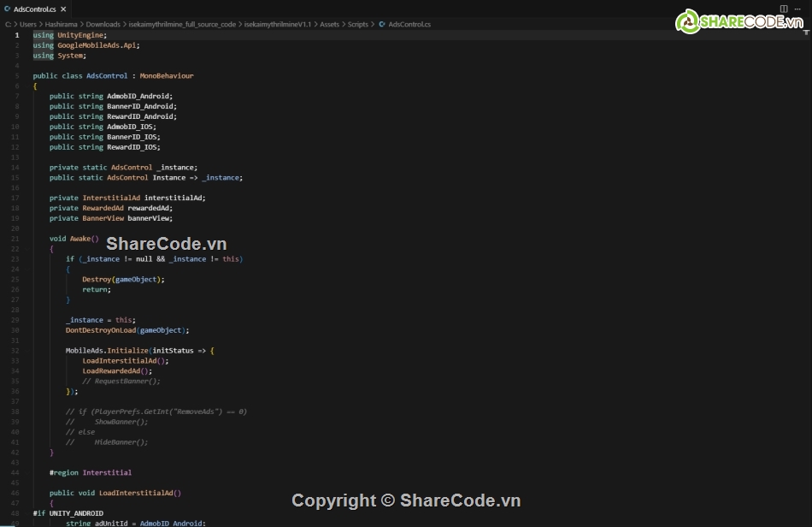Click the C# file icon in breadcrumbs
Image resolution: width=812 pixels, height=527 pixels.
click(382, 24)
